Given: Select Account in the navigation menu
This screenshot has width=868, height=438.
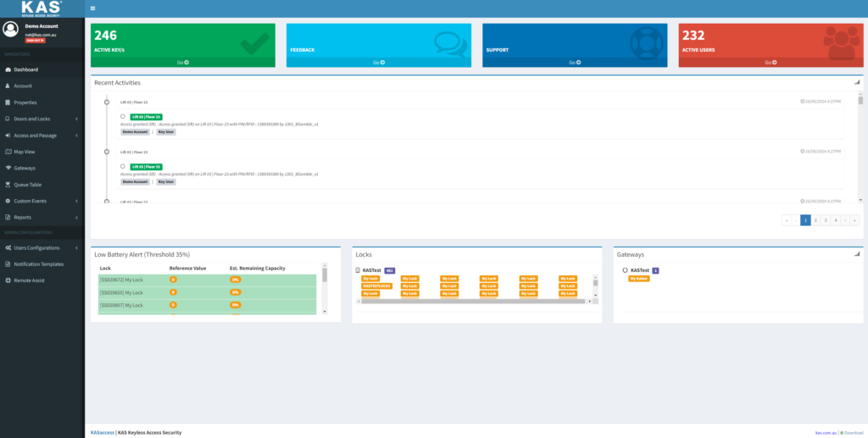Looking at the screenshot, I should point(23,86).
